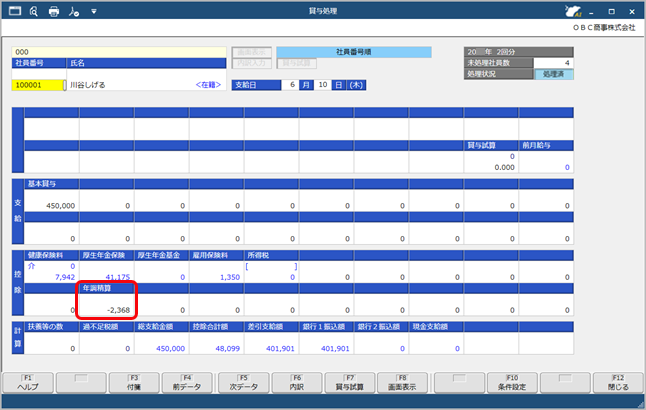The height and width of the screenshot is (410, 646).
Task: Click the AI assistant icon in title bar
Action: (573, 11)
